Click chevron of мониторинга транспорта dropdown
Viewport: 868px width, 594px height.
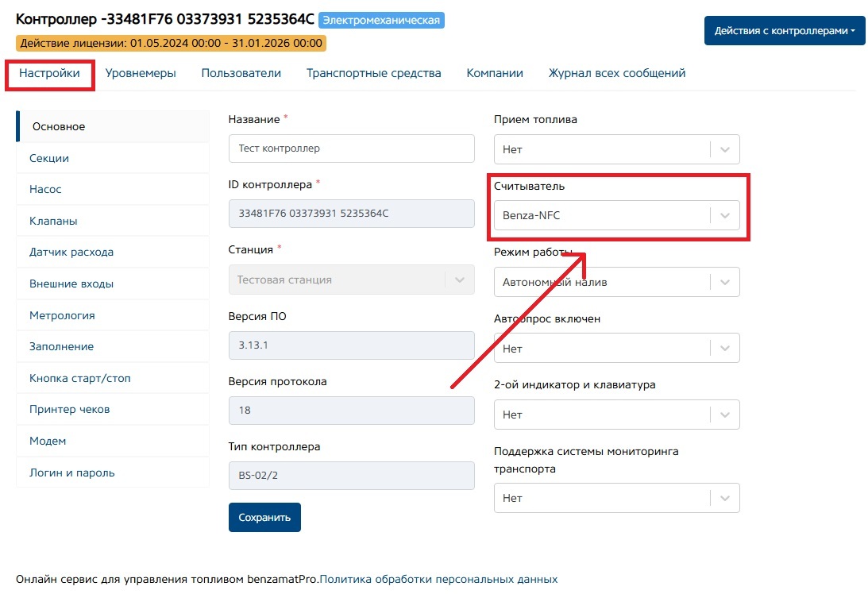pyautogui.click(x=724, y=498)
